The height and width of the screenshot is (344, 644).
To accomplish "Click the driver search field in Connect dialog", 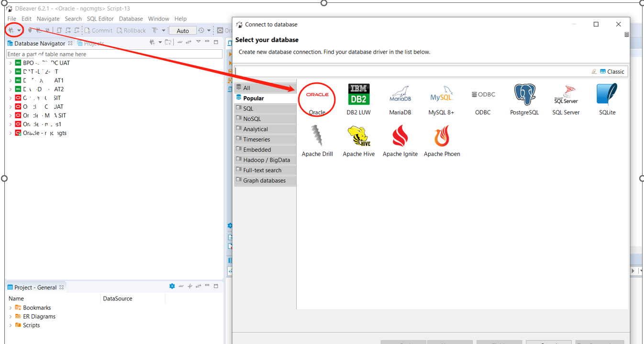I will point(412,71).
